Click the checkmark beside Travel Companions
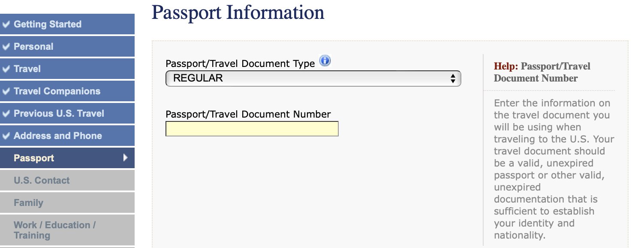The image size is (644, 248). tap(6, 91)
